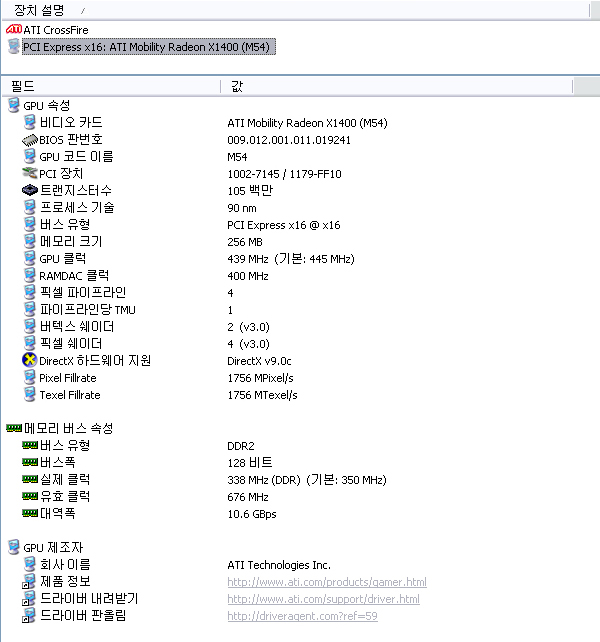Open the driveragent.com?ref=59 link
Viewport: 600px width, 642px height.
tap(302, 616)
